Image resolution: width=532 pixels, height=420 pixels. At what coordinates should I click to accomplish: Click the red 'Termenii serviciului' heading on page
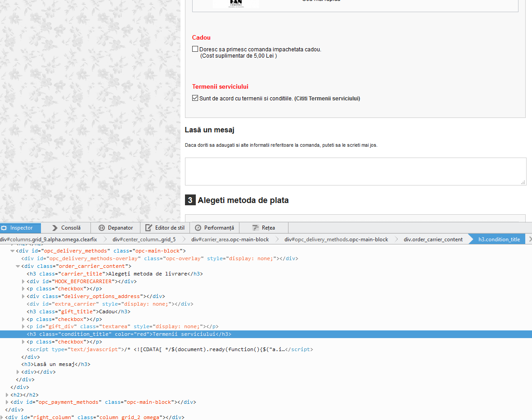pyautogui.click(x=220, y=86)
